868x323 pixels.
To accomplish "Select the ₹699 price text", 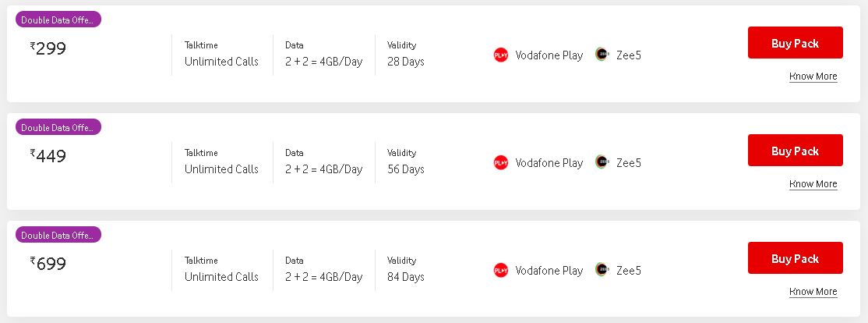I will coord(48,264).
